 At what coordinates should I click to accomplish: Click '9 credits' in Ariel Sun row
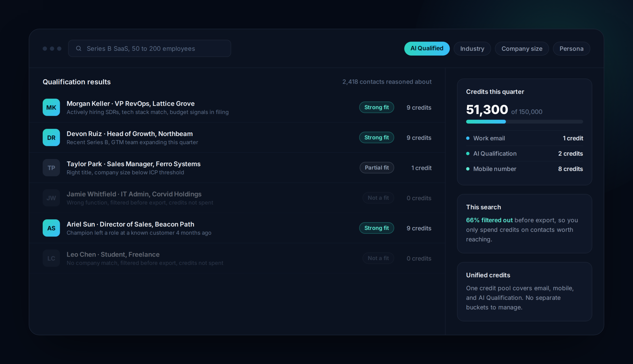tap(419, 228)
